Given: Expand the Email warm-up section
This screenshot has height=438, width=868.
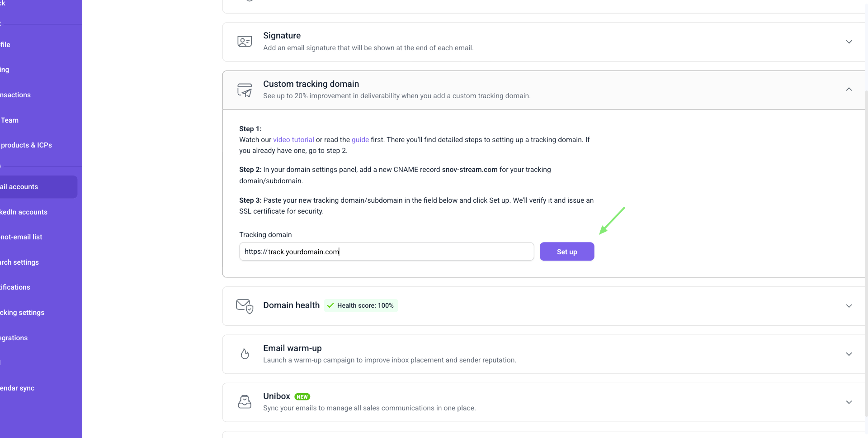Looking at the screenshot, I should pyautogui.click(x=849, y=354).
